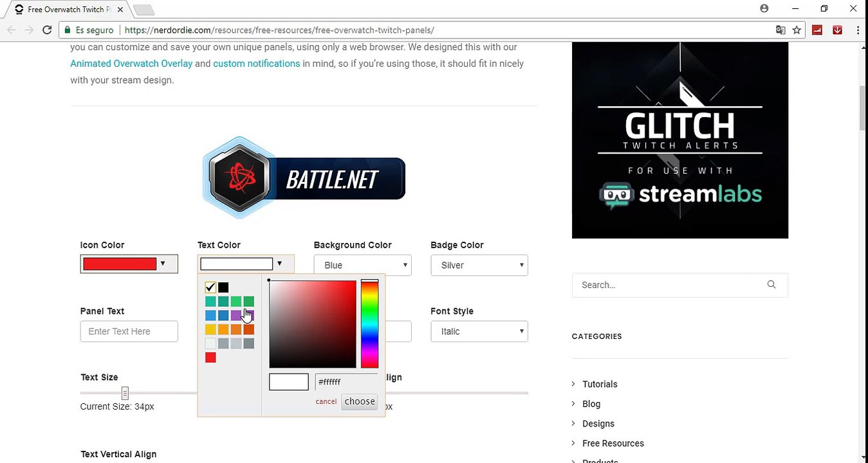Open the red chart extension icon
868x463 pixels.
[x=817, y=30]
